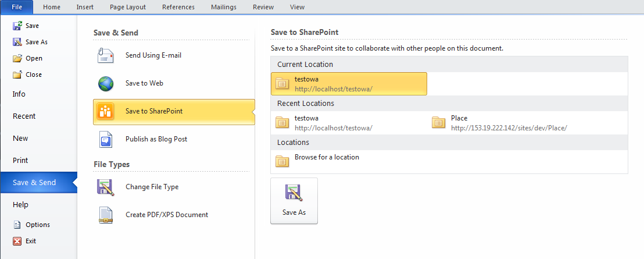Screen dimensions: 644x259
Task: Click the 153.19.222.142 Place URL
Action: (x=509, y=128)
